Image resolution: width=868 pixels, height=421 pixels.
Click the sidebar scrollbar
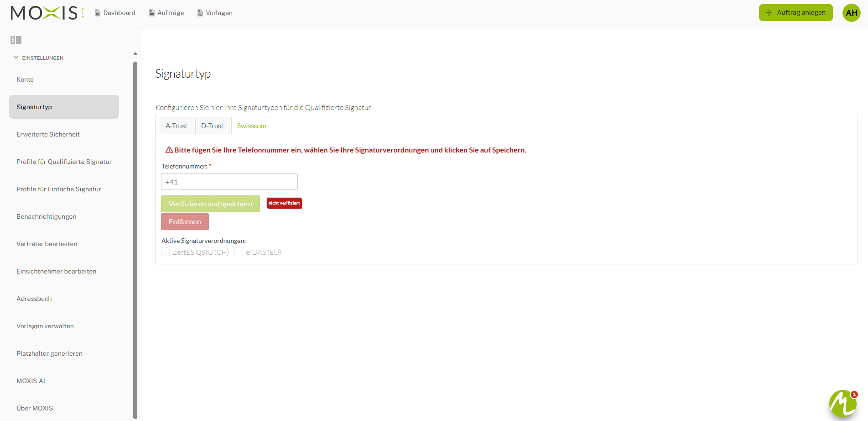[x=135, y=240]
